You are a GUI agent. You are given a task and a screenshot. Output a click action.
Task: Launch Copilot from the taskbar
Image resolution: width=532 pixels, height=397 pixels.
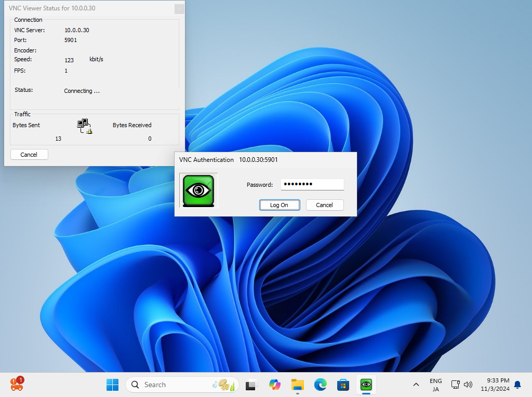pyautogui.click(x=274, y=385)
